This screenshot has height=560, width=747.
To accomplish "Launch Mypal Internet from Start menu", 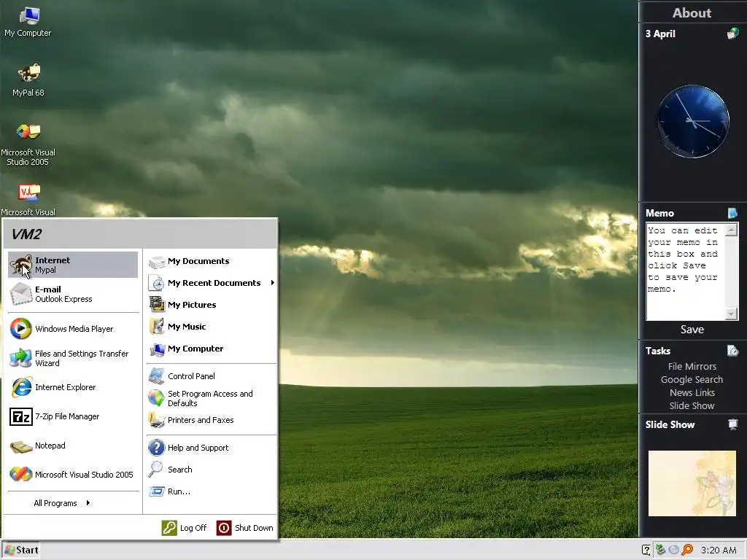I will click(73, 265).
